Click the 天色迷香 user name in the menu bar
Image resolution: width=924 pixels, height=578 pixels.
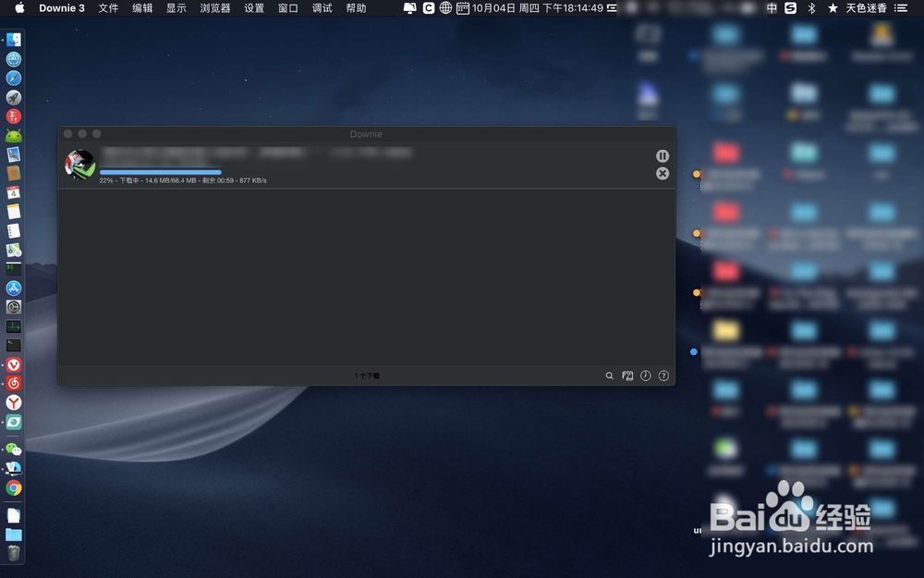coord(867,7)
